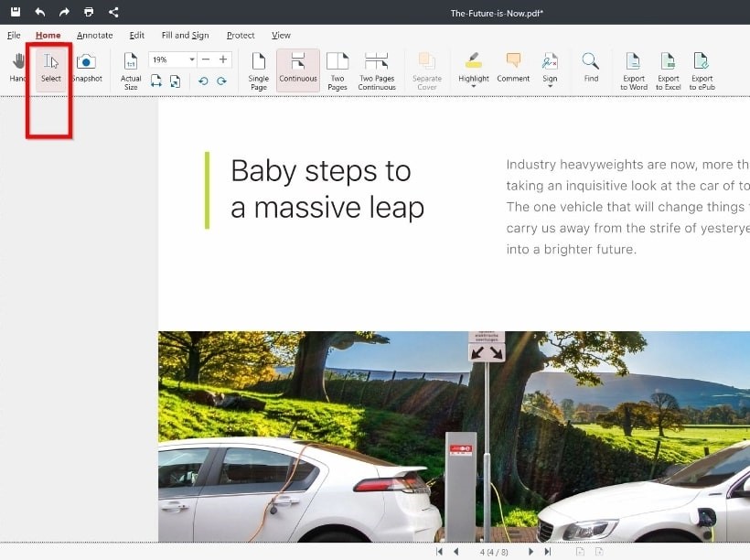
Task: Expand the Sign dropdown arrow
Action: click(x=550, y=87)
